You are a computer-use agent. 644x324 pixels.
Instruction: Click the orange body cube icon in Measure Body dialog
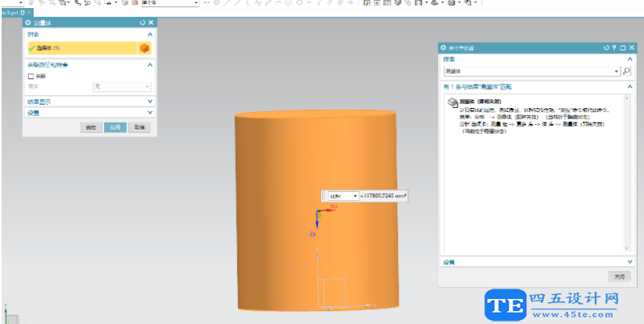(x=144, y=48)
